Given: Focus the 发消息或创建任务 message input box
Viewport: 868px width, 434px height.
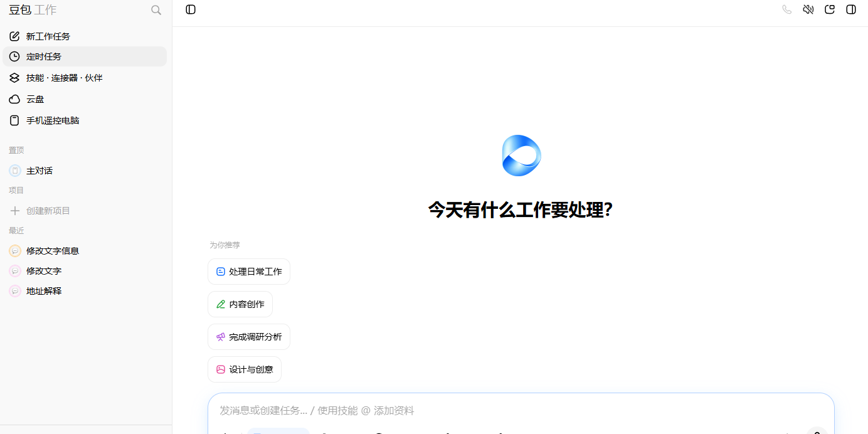Looking at the screenshot, I should pos(521,411).
